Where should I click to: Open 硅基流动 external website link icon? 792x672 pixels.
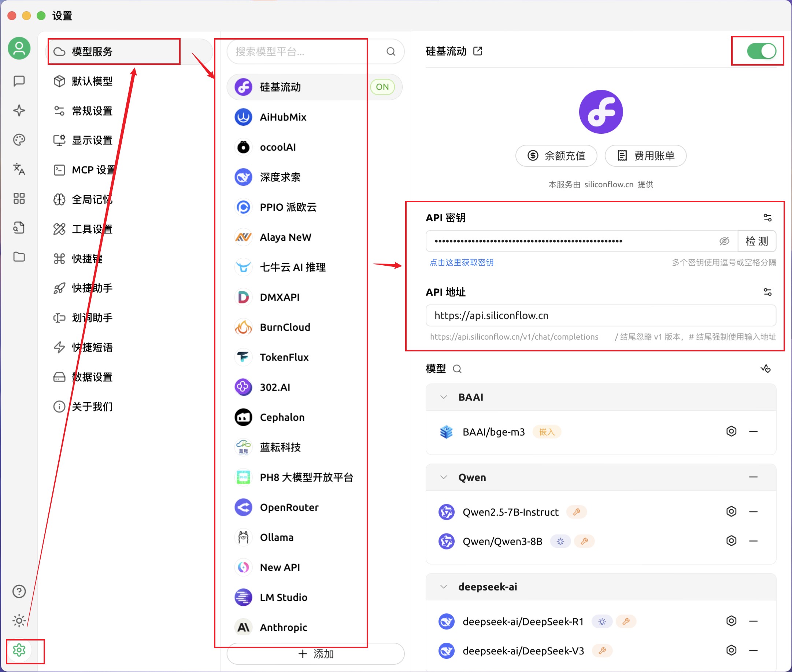click(x=477, y=51)
